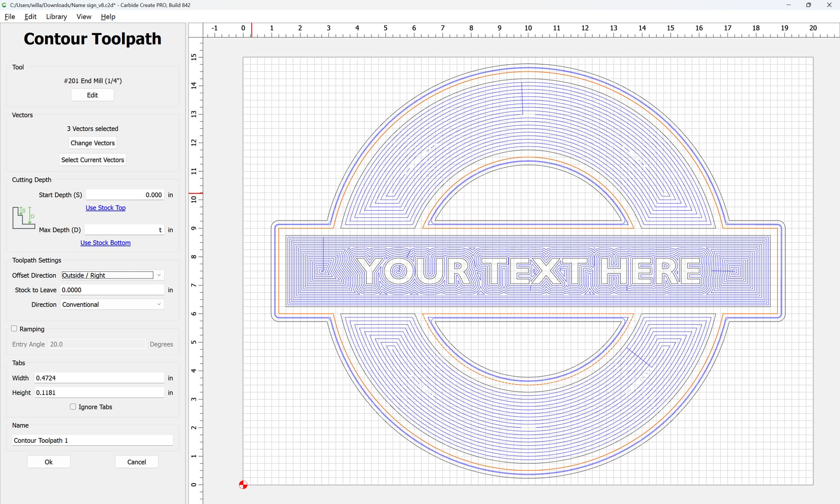Click the Use Stock Top link
840x504 pixels.
105,208
